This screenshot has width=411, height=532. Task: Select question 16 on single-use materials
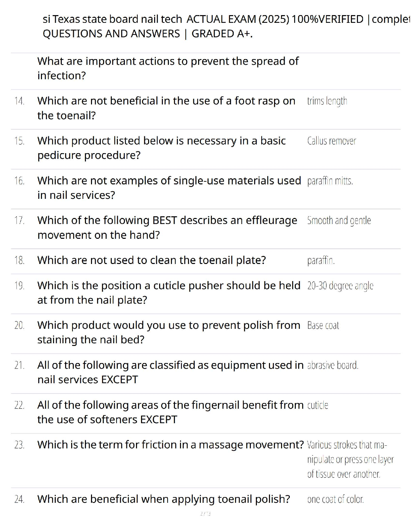(169, 188)
